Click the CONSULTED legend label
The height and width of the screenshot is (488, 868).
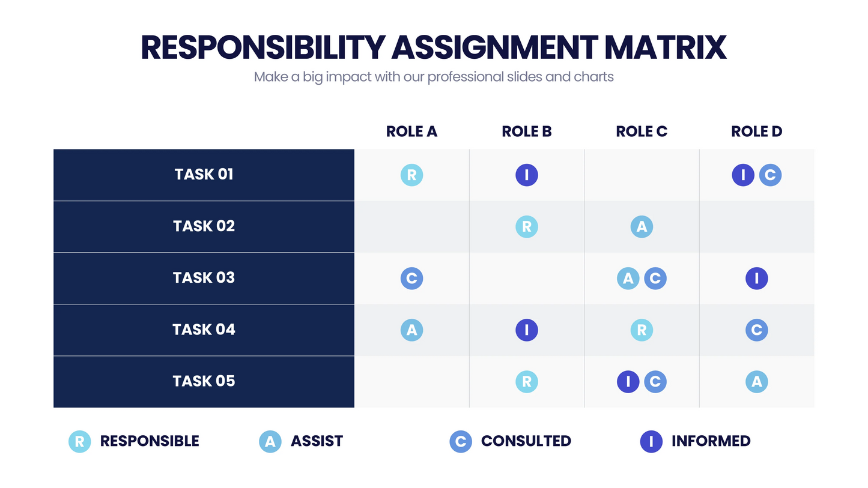pyautogui.click(x=526, y=441)
